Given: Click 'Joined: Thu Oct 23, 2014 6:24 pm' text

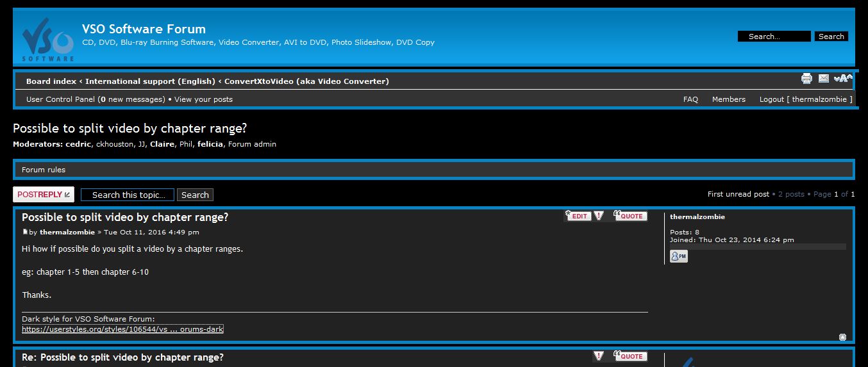Looking at the screenshot, I should 732,240.
